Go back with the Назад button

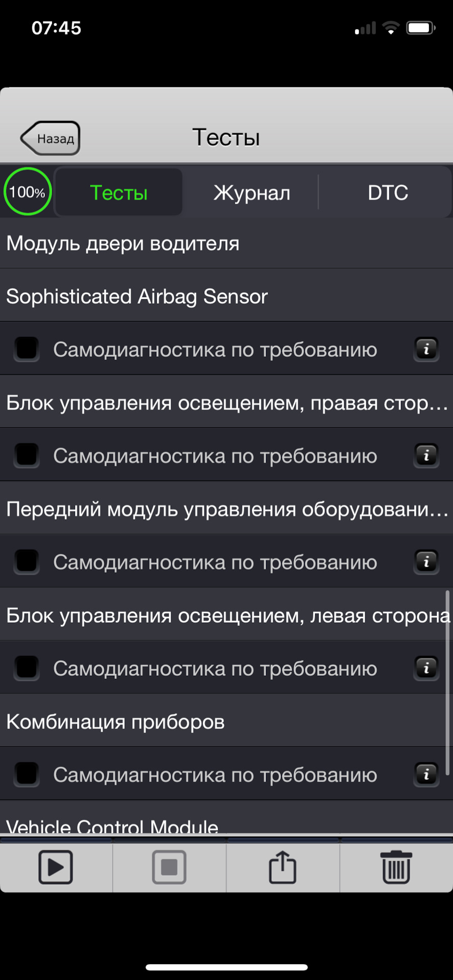click(51, 138)
